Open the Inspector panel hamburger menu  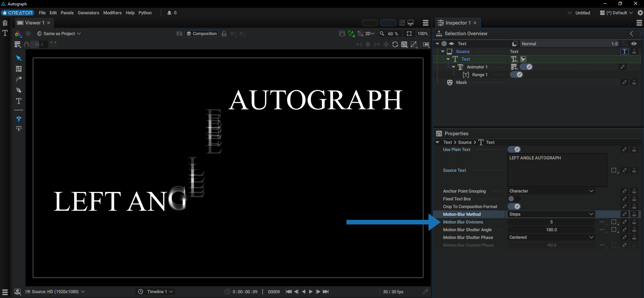[x=639, y=23]
